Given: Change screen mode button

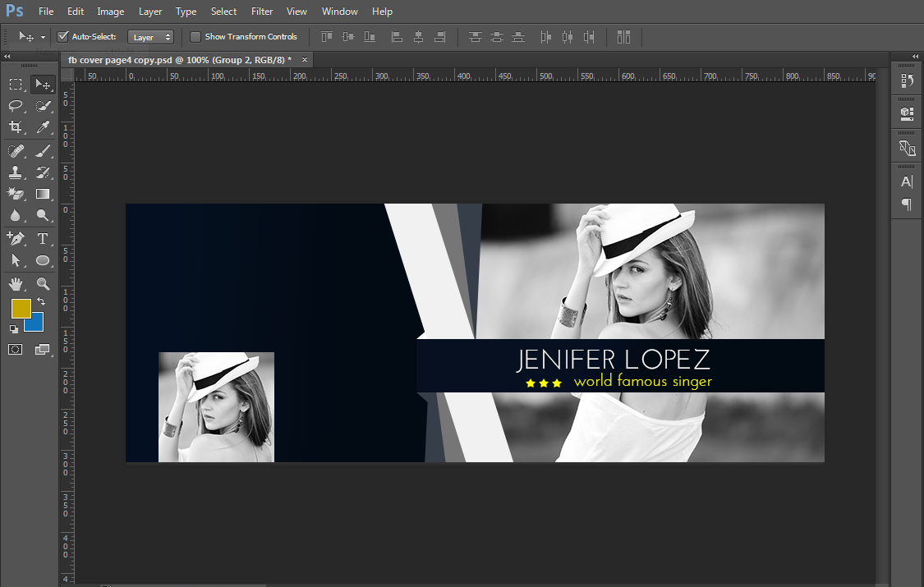Looking at the screenshot, I should point(43,350).
